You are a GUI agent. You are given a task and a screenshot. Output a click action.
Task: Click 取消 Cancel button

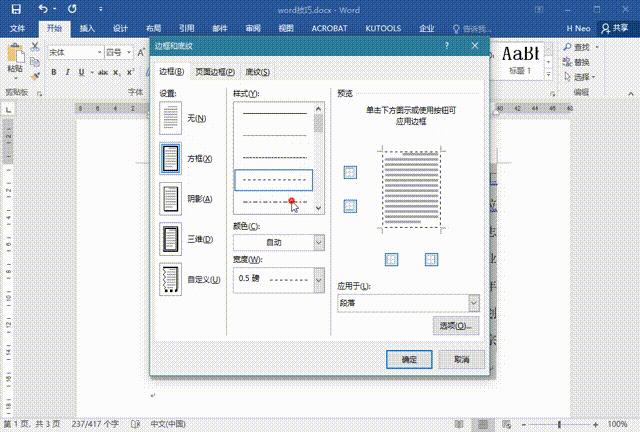click(x=462, y=359)
